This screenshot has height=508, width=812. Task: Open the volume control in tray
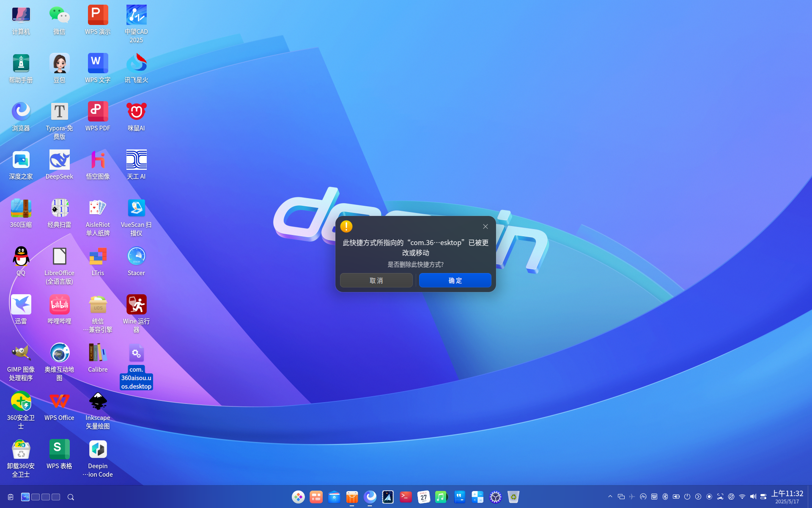(x=753, y=497)
